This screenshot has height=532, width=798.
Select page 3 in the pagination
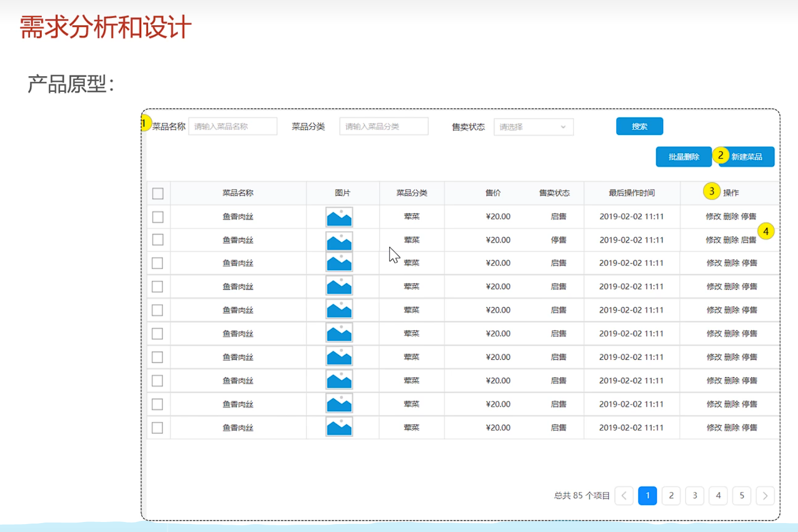click(x=695, y=496)
